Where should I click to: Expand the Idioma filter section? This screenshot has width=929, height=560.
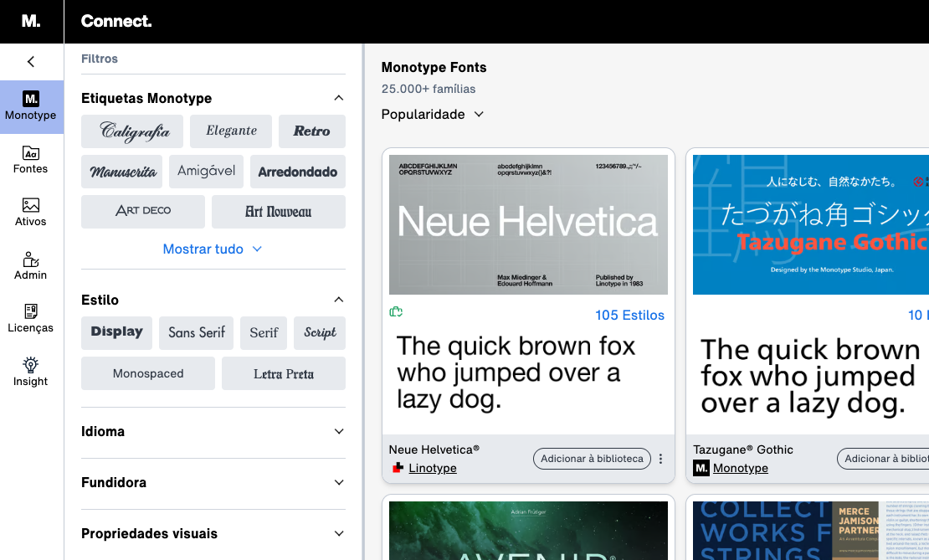point(213,432)
